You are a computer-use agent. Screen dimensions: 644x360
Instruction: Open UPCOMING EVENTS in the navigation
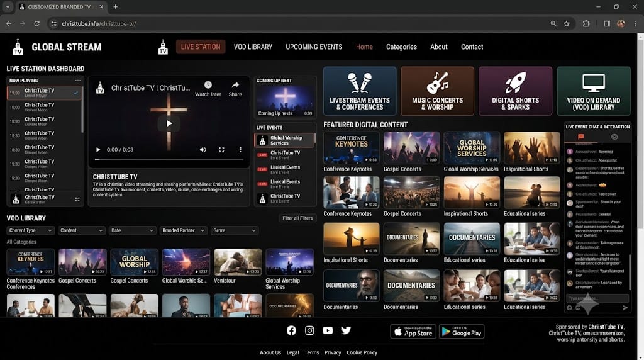click(314, 47)
